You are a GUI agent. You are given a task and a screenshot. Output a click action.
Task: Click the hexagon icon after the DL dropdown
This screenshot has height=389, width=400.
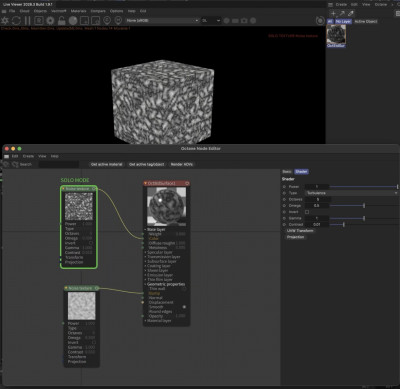226,21
